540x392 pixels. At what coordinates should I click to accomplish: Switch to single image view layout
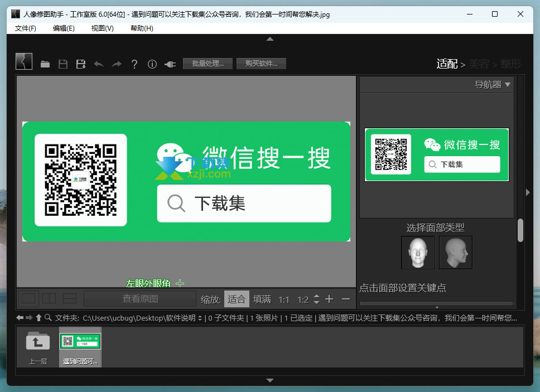click(28, 298)
